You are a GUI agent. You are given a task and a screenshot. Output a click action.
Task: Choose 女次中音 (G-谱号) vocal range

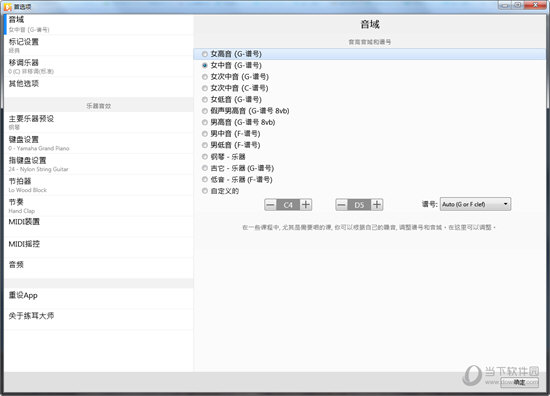(205, 77)
